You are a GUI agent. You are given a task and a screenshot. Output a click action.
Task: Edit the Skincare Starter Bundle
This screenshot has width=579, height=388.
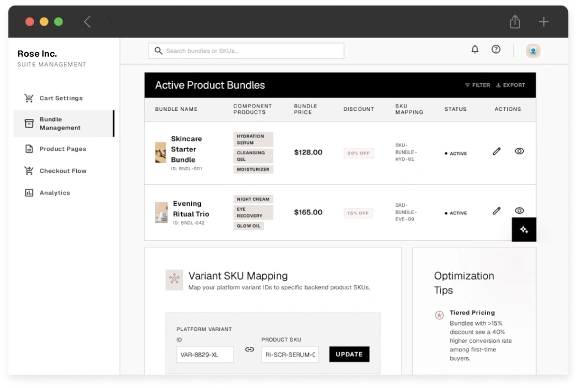497,151
